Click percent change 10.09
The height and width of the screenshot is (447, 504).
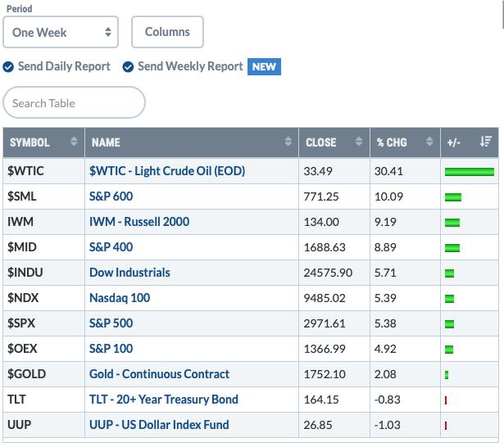[388, 196]
